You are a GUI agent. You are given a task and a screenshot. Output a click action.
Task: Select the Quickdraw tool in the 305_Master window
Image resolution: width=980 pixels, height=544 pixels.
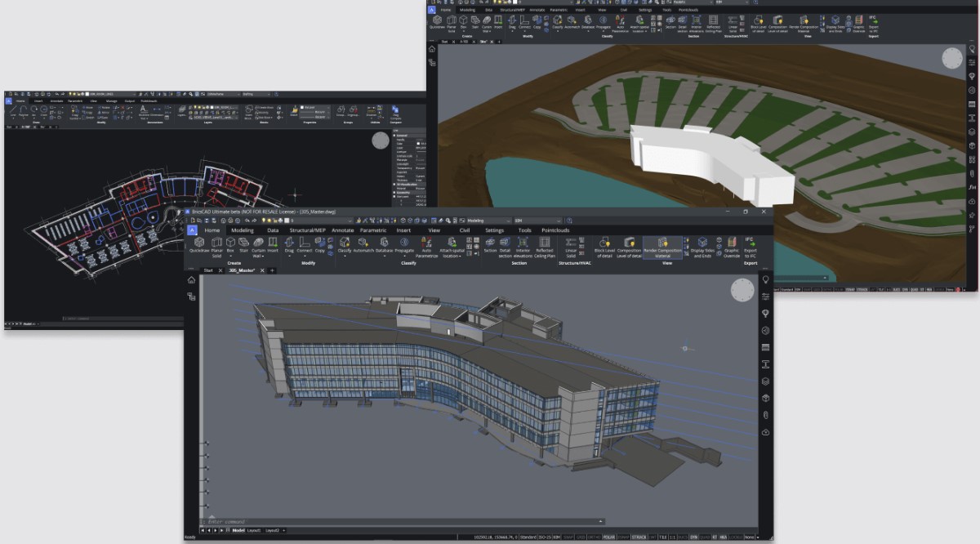(x=199, y=247)
